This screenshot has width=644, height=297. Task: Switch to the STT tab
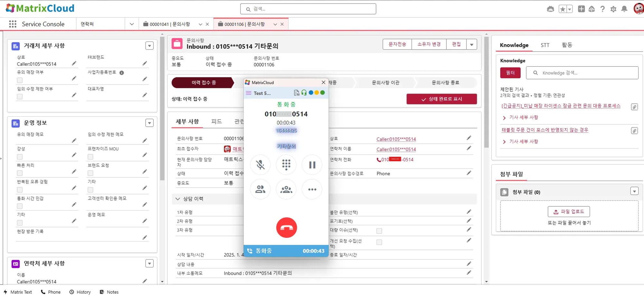click(x=545, y=45)
